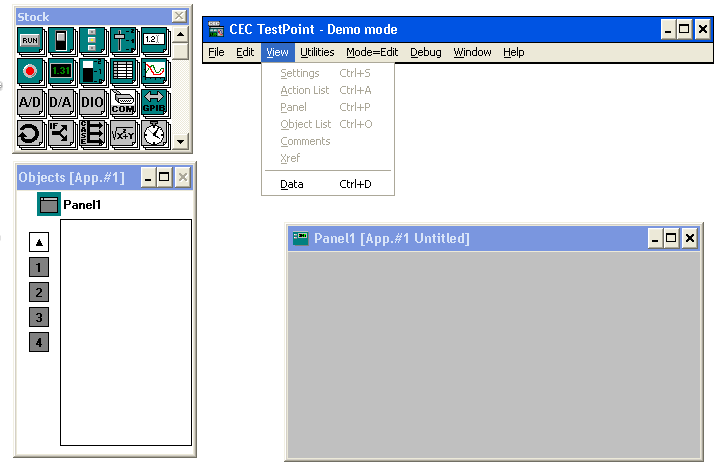Click Comments entry in View menu
Screen dimensions: 715x469
[x=328, y=141]
